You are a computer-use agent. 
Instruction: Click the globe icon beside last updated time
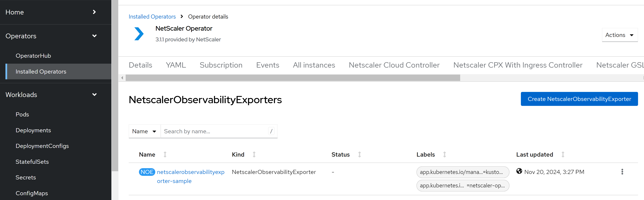coord(519,171)
